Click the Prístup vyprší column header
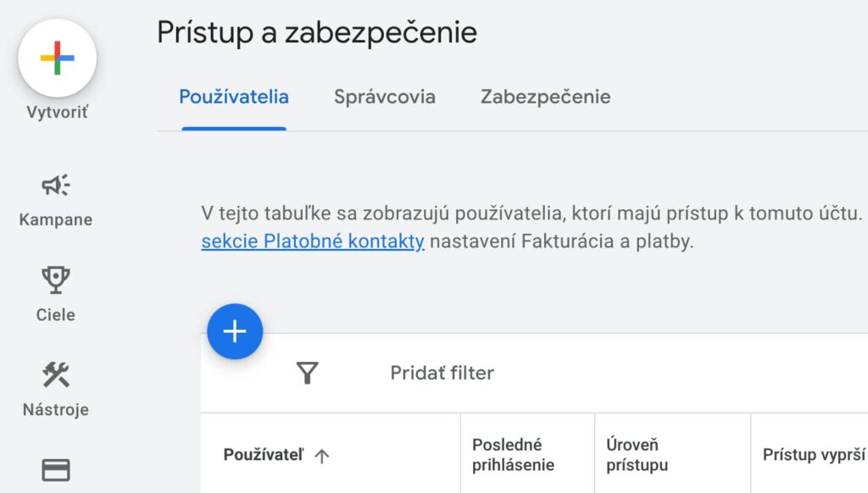Image resolution: width=868 pixels, height=493 pixels. click(813, 455)
